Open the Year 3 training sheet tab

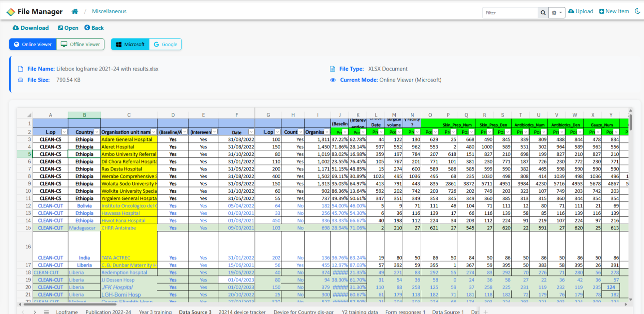[155, 312]
